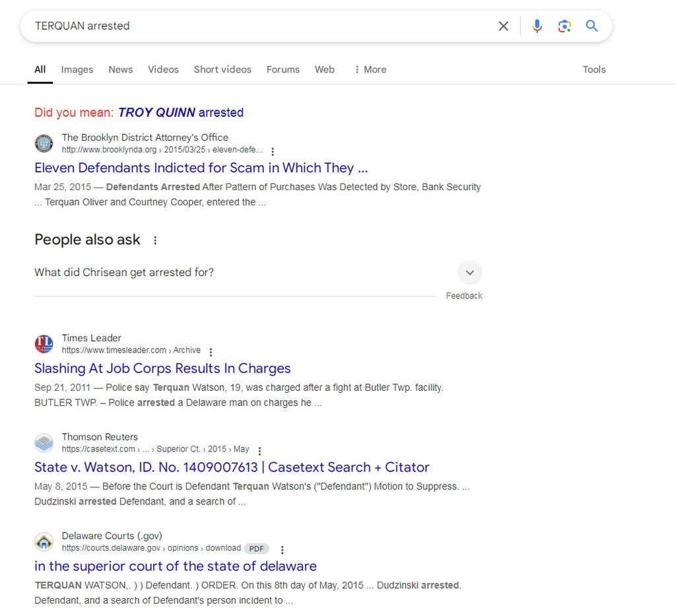The image size is (676, 616).
Task: Click the Delaware Courts site favicon
Action: [x=44, y=542]
